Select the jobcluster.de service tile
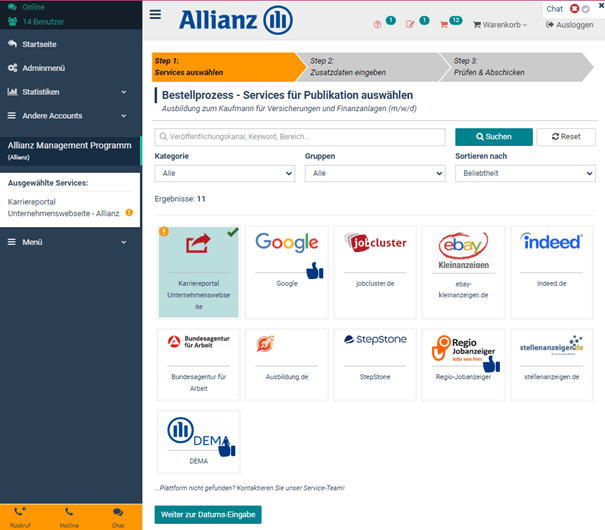605x530 pixels. coord(375,272)
